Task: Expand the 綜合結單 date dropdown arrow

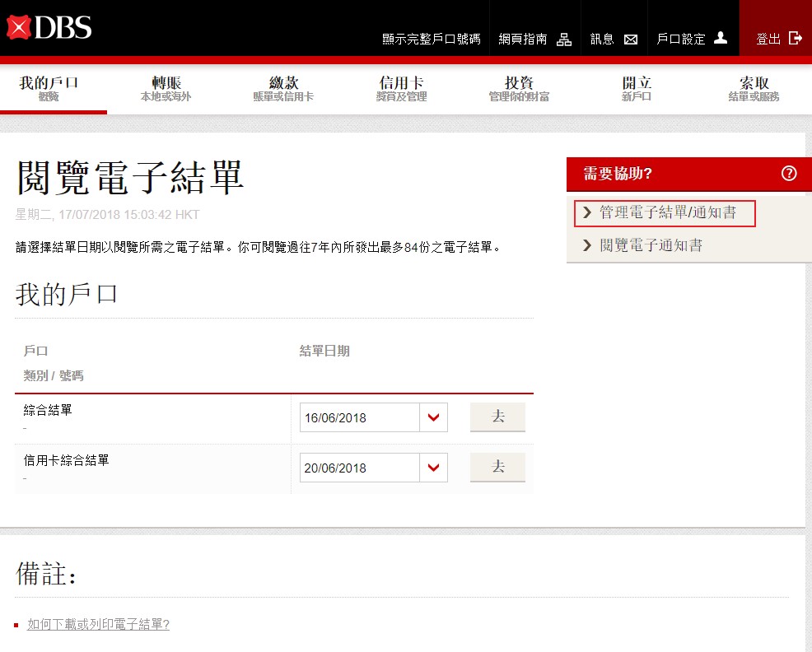Action: coord(434,417)
